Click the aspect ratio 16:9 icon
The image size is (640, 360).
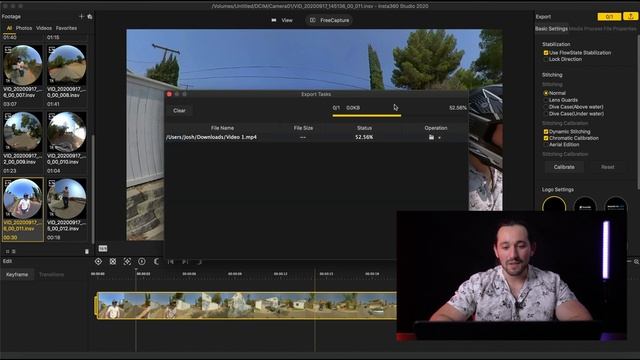click(103, 248)
